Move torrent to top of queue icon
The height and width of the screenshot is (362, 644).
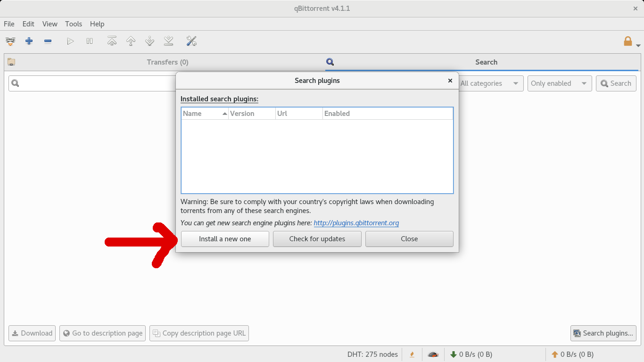(112, 41)
